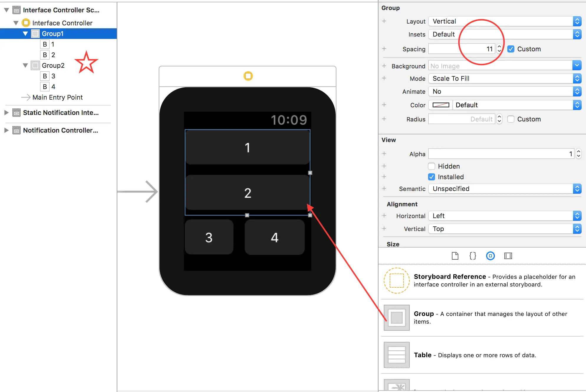The image size is (586, 392).
Task: Open the Media library icon
Action: click(x=508, y=256)
